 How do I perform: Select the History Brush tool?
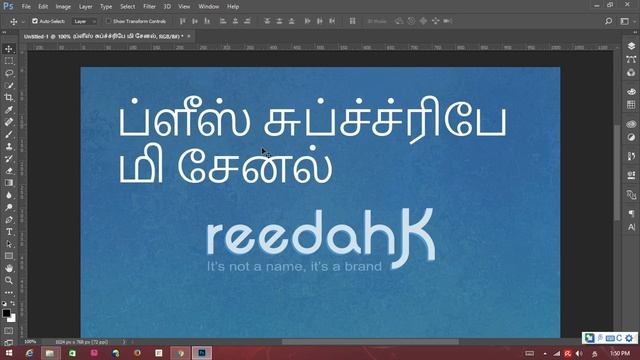(9, 159)
